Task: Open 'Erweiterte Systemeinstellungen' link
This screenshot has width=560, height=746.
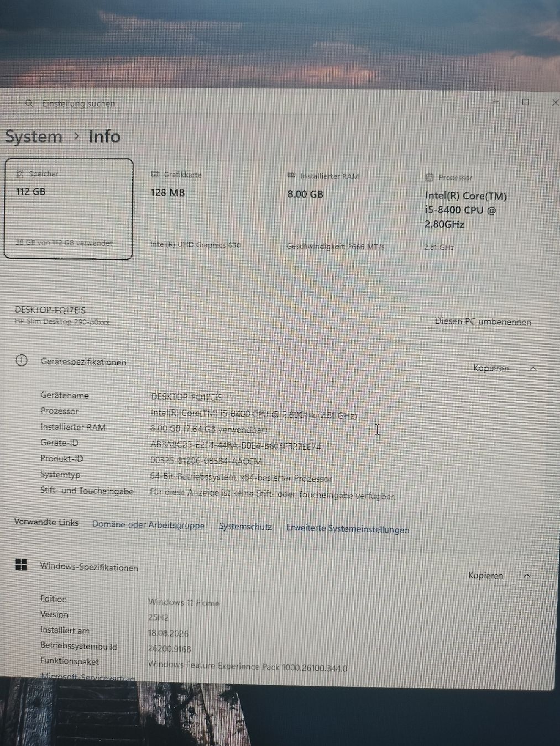Action: click(x=348, y=529)
